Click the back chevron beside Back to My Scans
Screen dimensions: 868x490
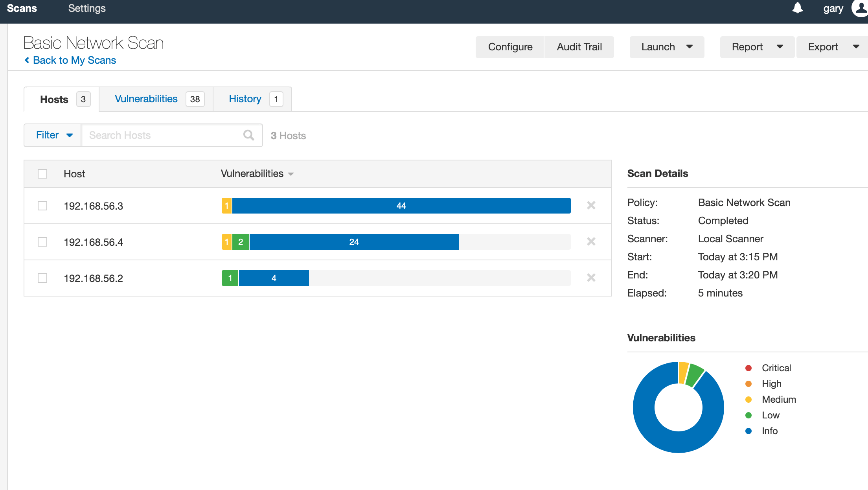tap(27, 60)
